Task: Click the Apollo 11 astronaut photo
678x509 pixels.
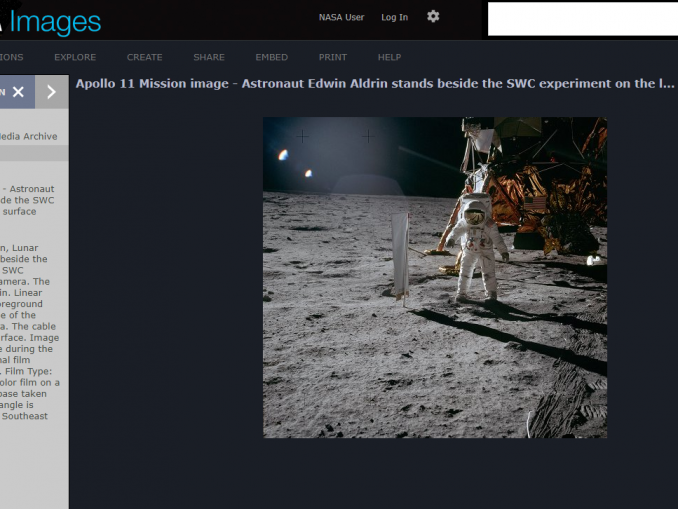Action: click(435, 277)
